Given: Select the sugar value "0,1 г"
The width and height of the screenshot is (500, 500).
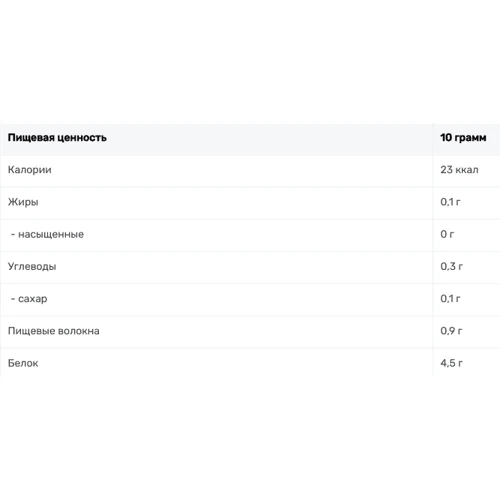Looking at the screenshot, I should coord(450,298).
